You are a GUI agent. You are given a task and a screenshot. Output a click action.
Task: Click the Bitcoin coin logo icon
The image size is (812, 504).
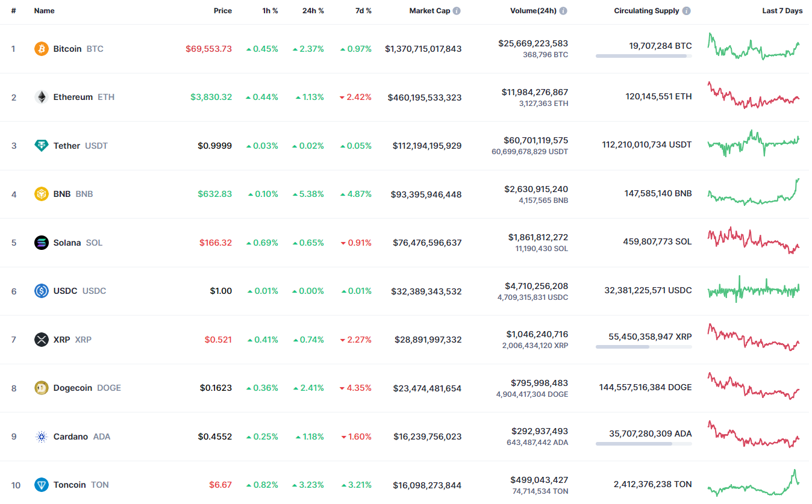tap(41, 49)
